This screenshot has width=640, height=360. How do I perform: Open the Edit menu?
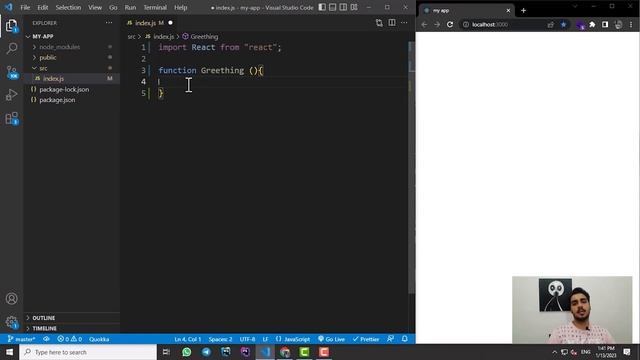(x=42, y=7)
